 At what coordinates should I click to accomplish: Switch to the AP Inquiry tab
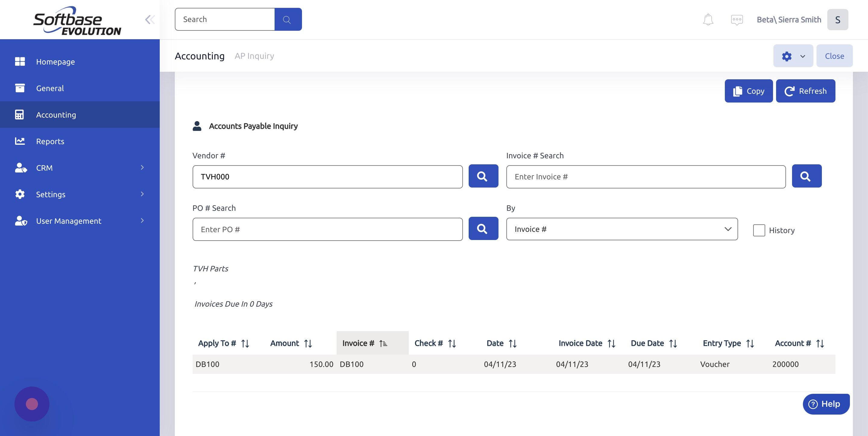click(x=254, y=55)
